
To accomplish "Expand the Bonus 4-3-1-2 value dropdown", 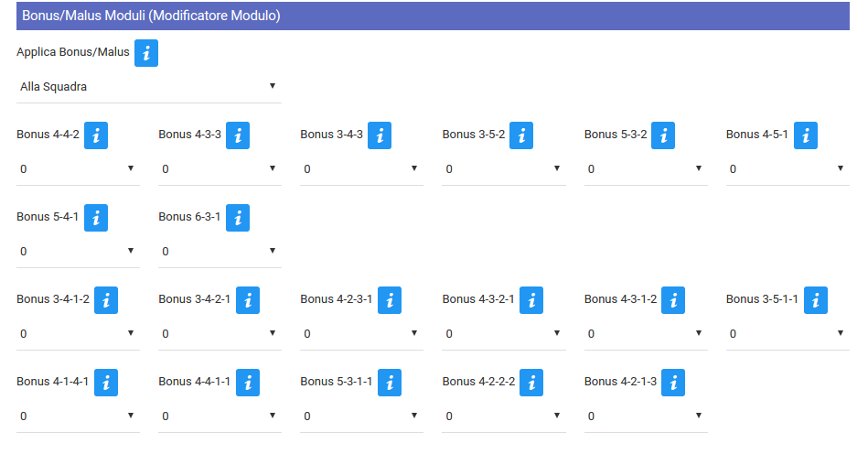I will [x=646, y=334].
